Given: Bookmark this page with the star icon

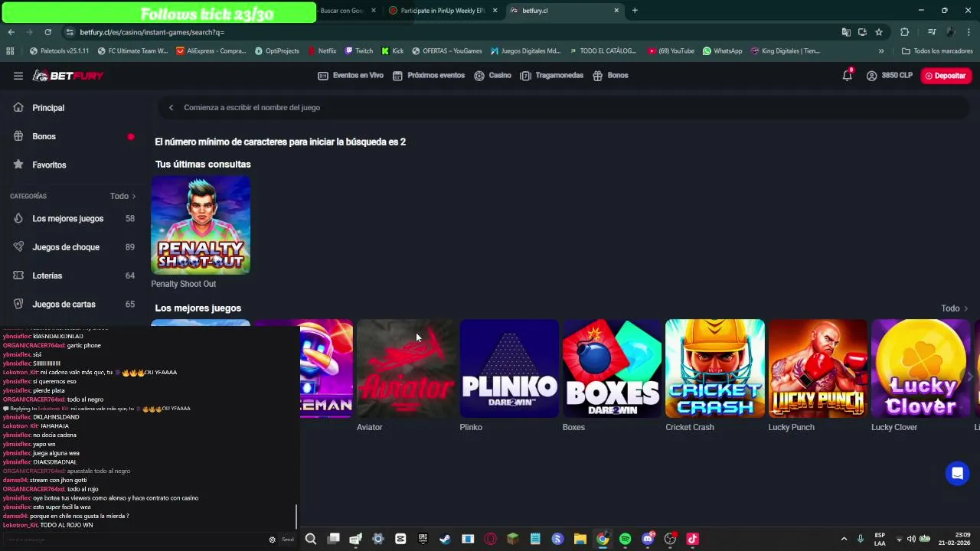Looking at the screenshot, I should click(x=879, y=32).
